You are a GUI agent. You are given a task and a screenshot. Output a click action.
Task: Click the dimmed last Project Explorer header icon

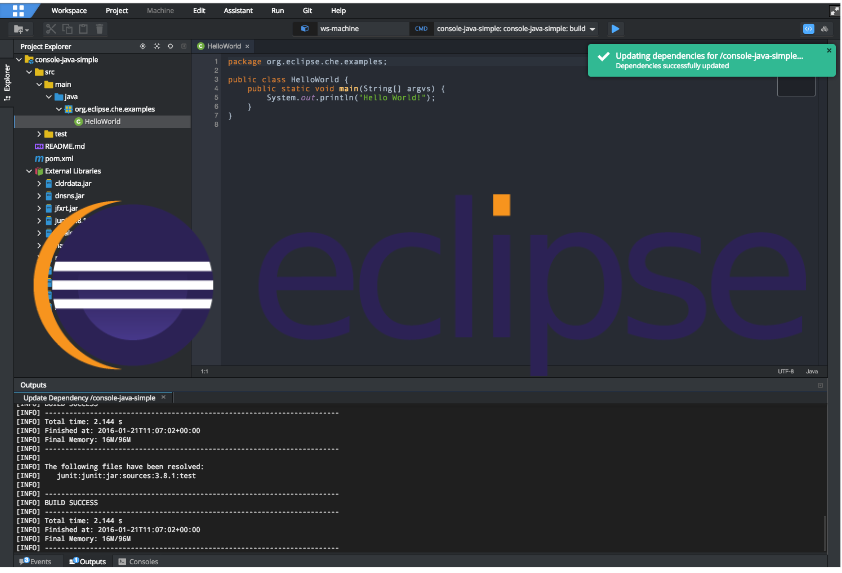(184, 46)
